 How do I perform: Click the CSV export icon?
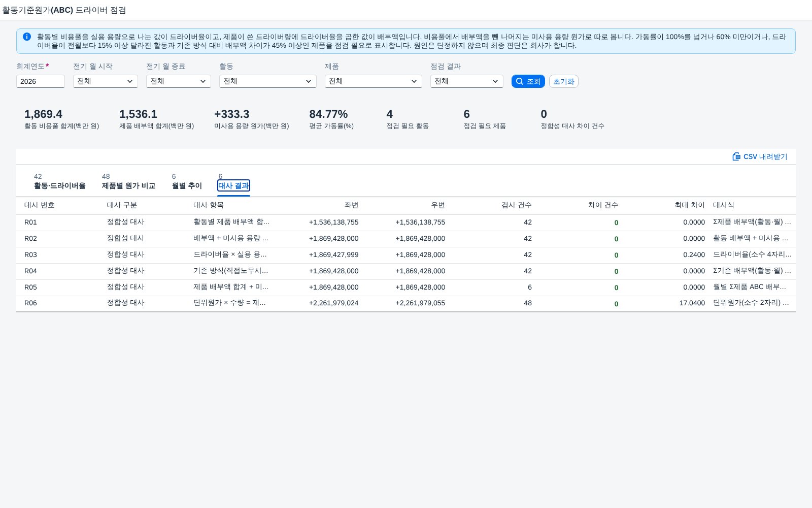(736, 156)
